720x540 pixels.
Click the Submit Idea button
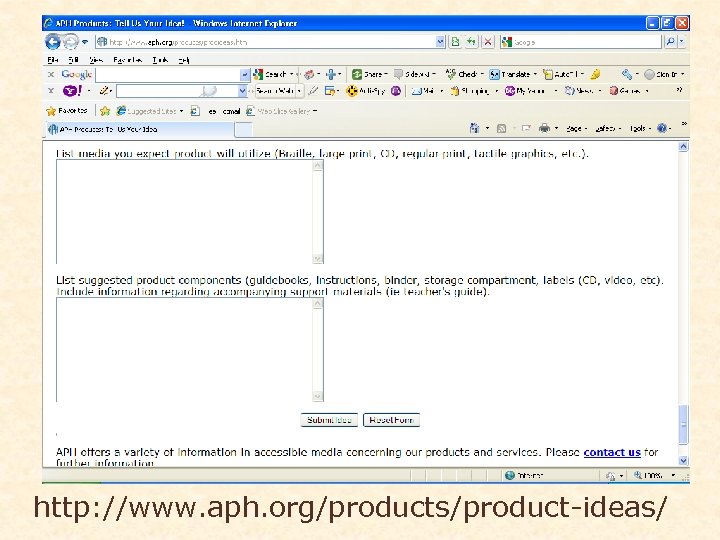point(329,420)
